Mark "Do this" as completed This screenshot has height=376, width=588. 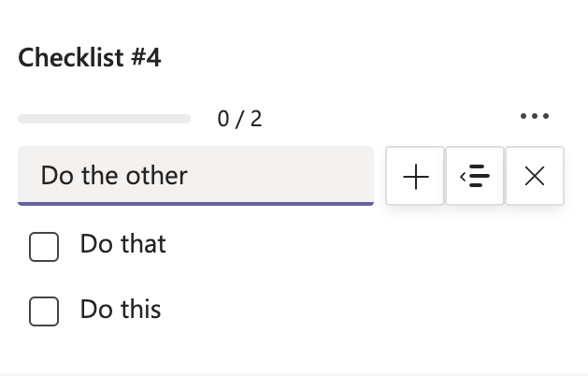[44, 311]
